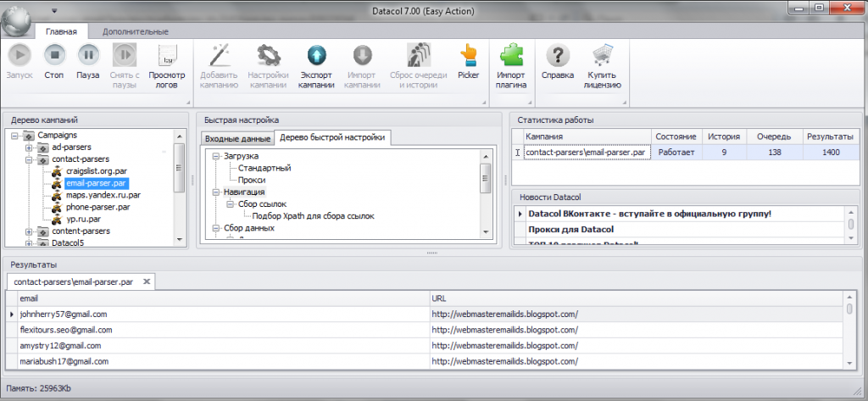Click the Работает status cell
868x401 pixels.
tap(676, 153)
